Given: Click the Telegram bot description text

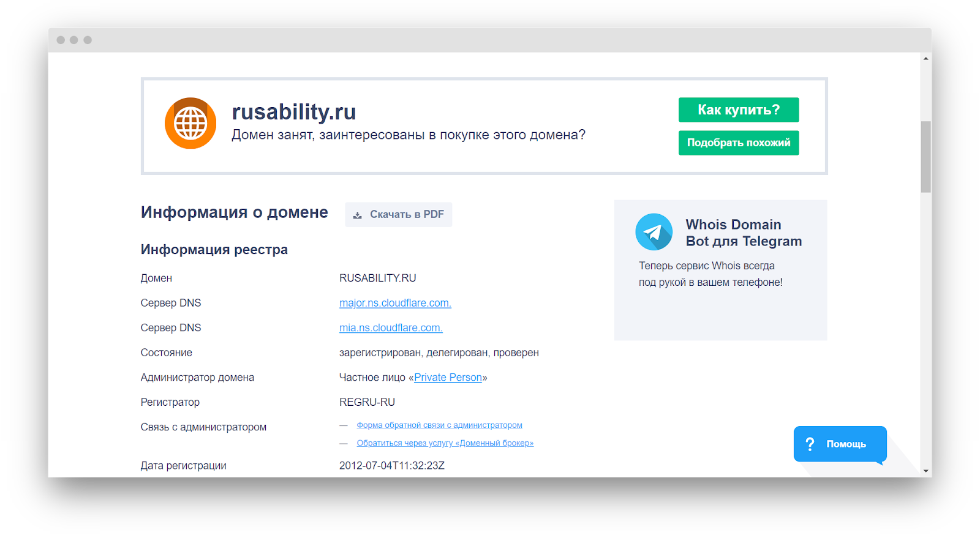Looking at the screenshot, I should (x=710, y=274).
